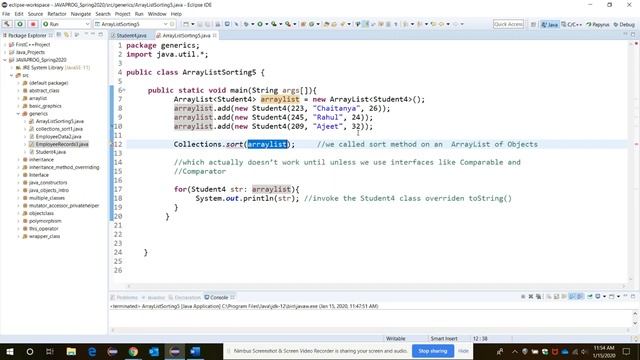Select Student4.java in generics package
Image resolution: width=640 pixels, height=360 pixels.
[51, 152]
